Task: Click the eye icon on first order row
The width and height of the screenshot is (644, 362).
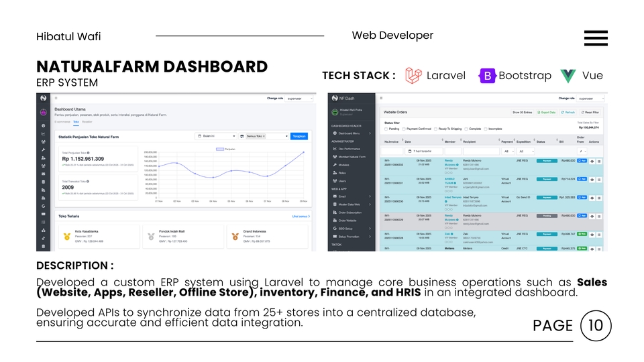Action: pyautogui.click(x=592, y=161)
